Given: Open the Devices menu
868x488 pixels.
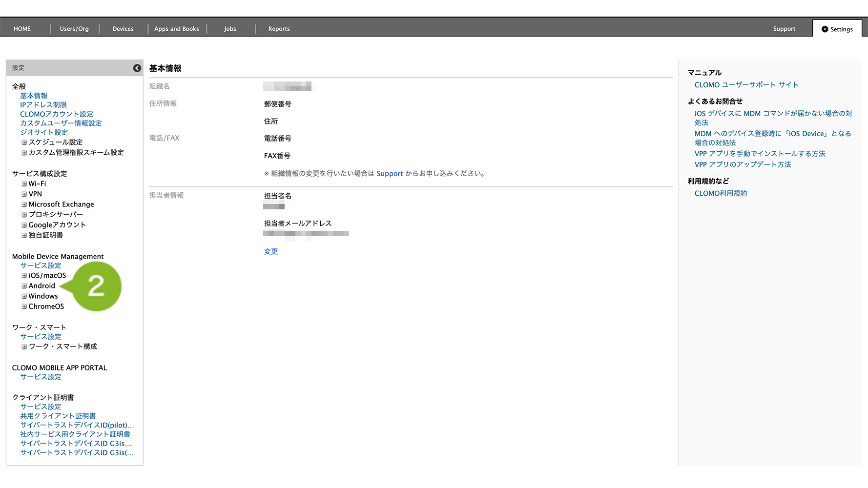Looking at the screenshot, I should [x=123, y=29].
